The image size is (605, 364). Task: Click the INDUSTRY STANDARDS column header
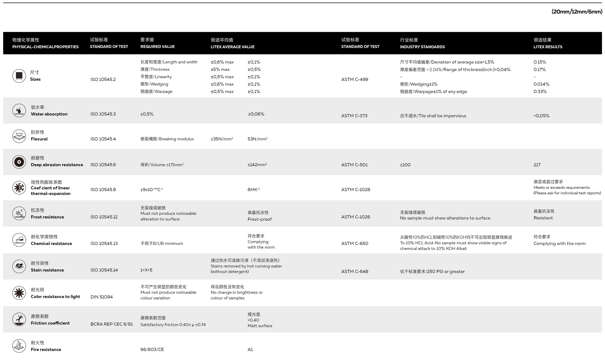(422, 47)
